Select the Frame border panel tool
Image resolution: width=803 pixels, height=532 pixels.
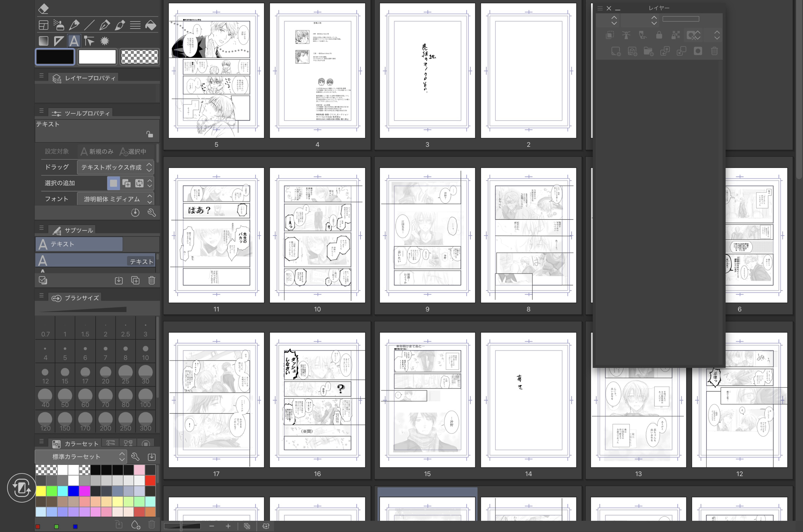click(x=43, y=25)
